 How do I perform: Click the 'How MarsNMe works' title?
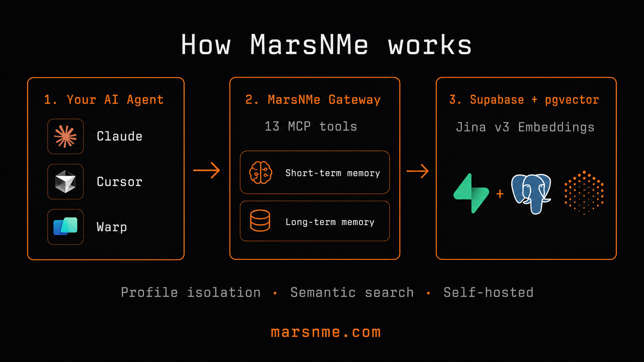(326, 45)
